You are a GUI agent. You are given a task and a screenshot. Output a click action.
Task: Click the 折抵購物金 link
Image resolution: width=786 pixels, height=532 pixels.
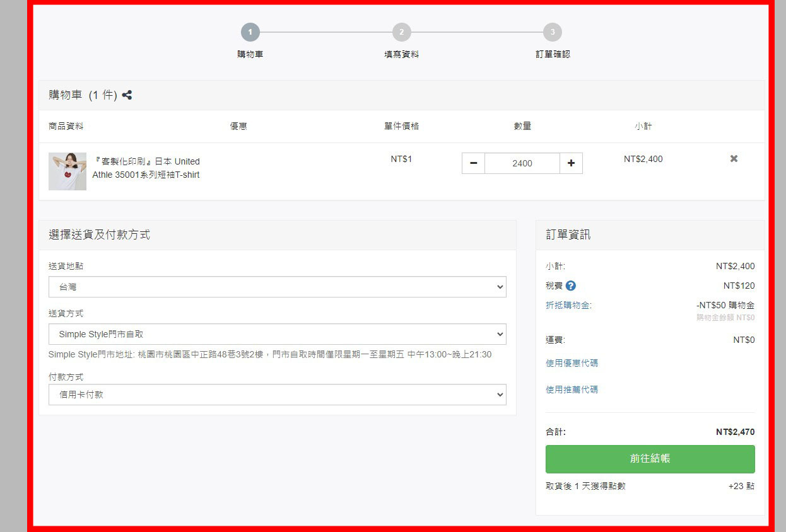point(568,306)
